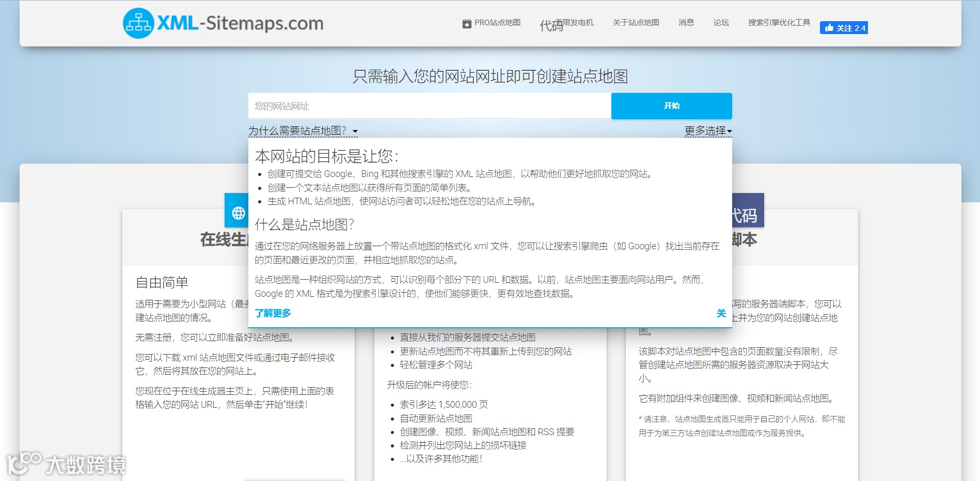Expand the 更多选择 dropdown
Image resolution: width=980 pixels, height=481 pixels.
tap(705, 131)
